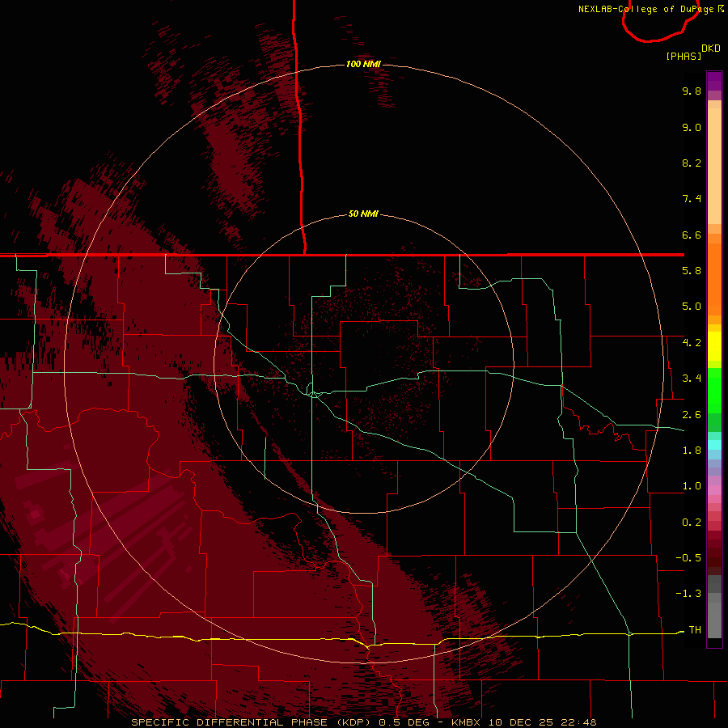Image resolution: width=728 pixels, height=728 pixels.
Task: Click the 0.2 scale label
Action: [x=692, y=523]
